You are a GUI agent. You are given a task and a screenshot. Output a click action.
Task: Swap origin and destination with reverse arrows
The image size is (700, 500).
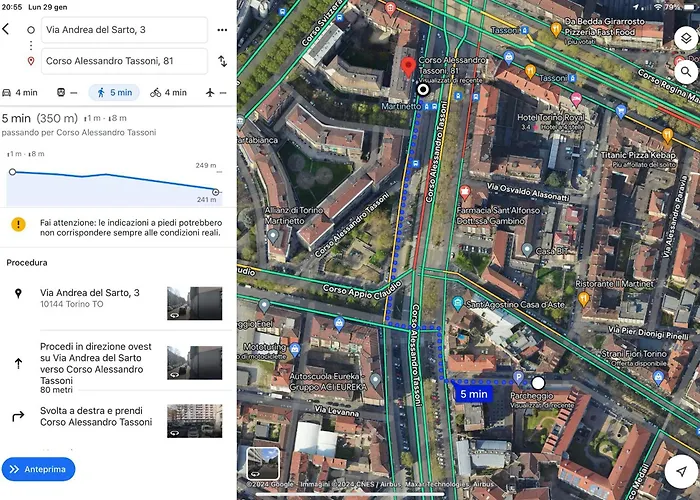(x=222, y=61)
